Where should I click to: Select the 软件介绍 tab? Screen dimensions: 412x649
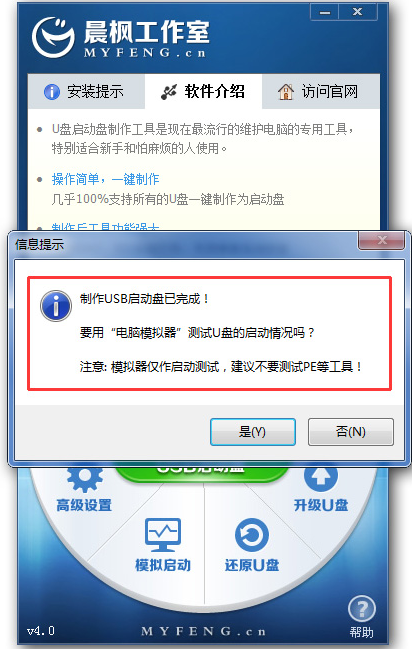[x=203, y=91]
